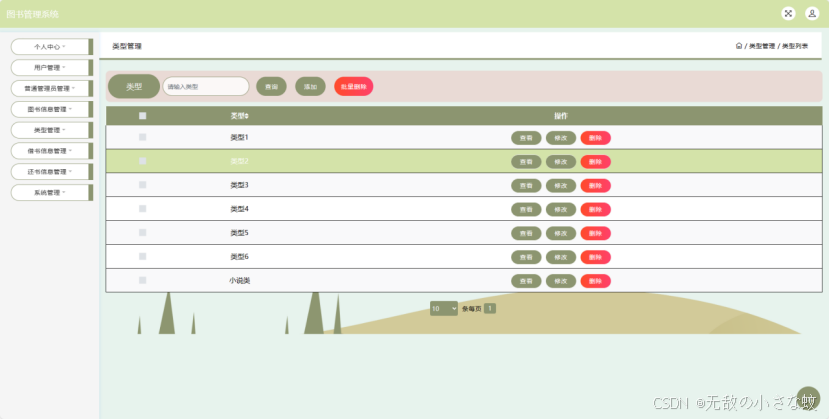The image size is (829, 419).
Task: Click 修改 for 类型6 row
Action: pos(561,257)
